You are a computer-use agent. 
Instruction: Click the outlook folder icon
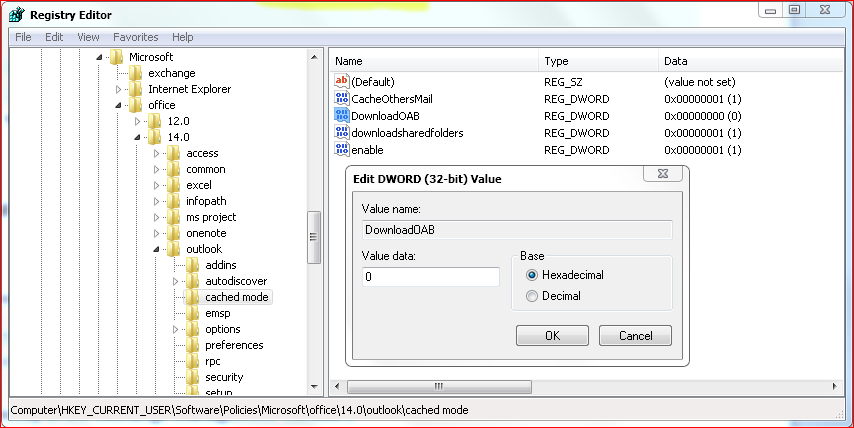pos(174,249)
